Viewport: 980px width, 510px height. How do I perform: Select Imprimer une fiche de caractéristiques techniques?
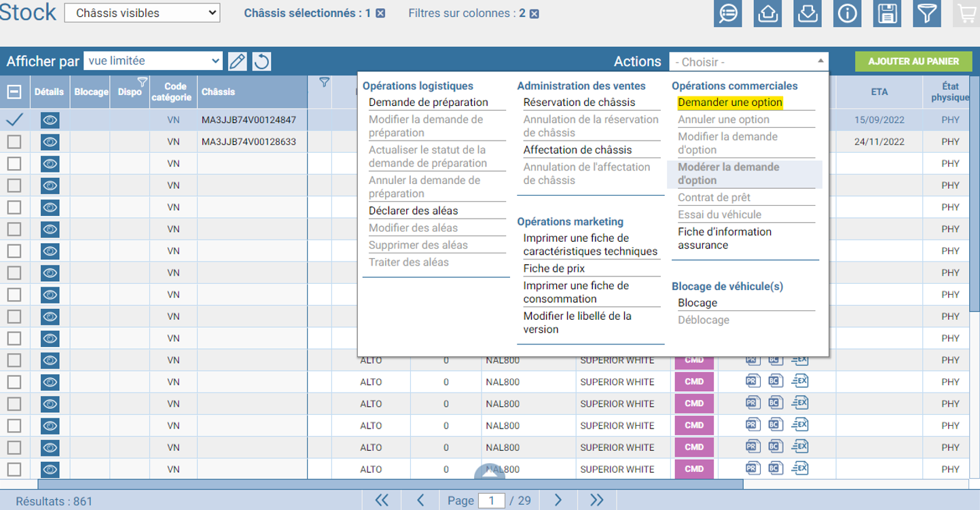[590, 244]
